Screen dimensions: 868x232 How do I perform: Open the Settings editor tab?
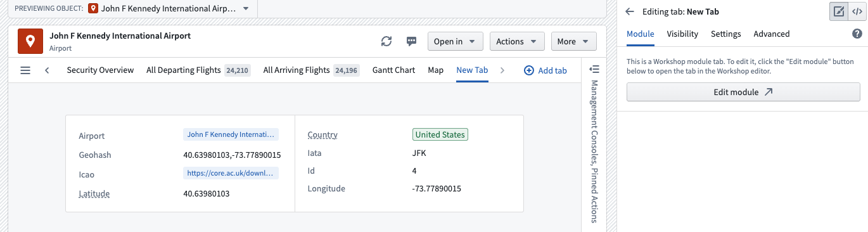pos(726,34)
